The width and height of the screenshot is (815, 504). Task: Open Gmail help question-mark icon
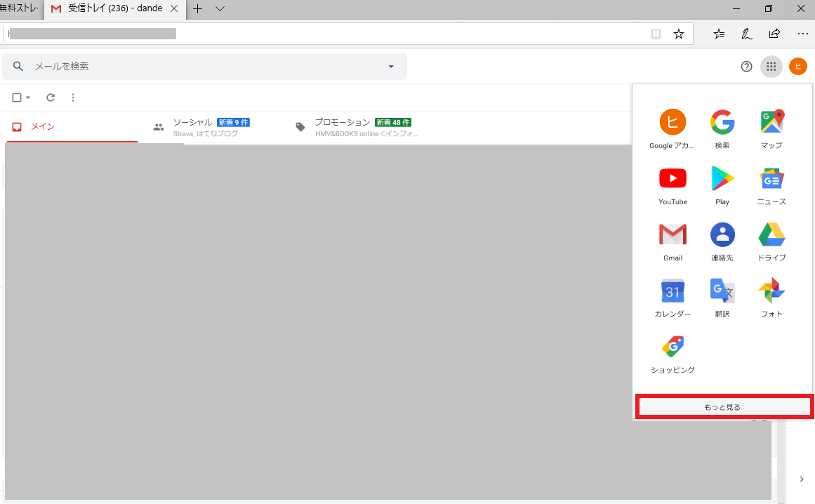pos(746,67)
